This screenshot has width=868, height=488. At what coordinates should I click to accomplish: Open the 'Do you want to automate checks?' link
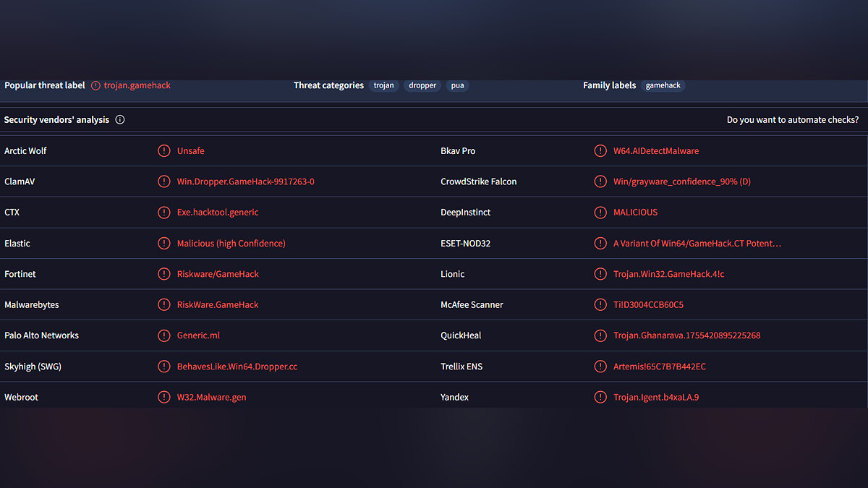click(793, 120)
